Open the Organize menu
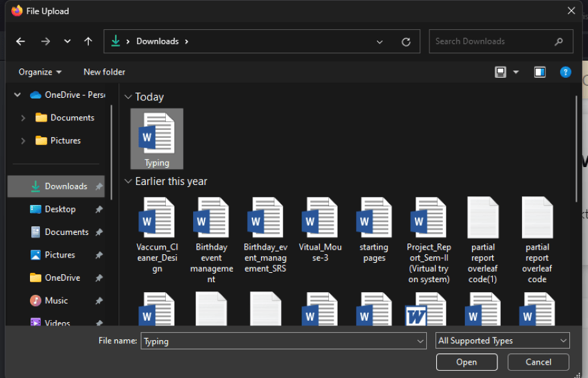 (40, 72)
